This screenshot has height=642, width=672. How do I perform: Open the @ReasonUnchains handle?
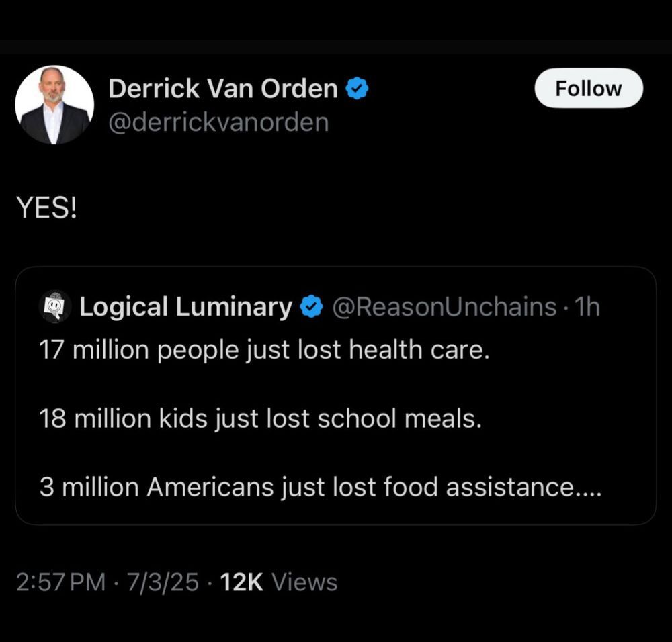tap(444, 307)
